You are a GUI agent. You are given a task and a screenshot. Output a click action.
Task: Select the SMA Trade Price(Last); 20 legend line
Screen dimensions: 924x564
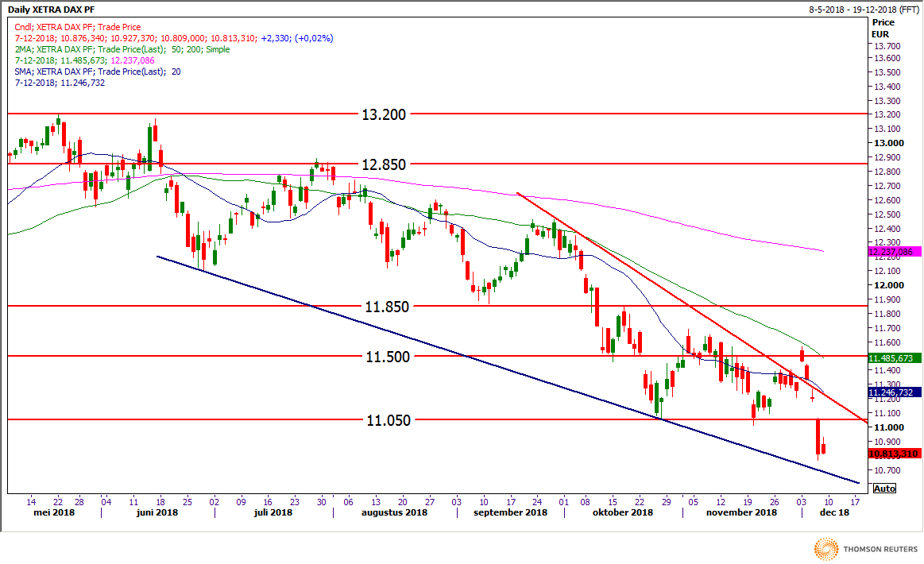[98, 72]
